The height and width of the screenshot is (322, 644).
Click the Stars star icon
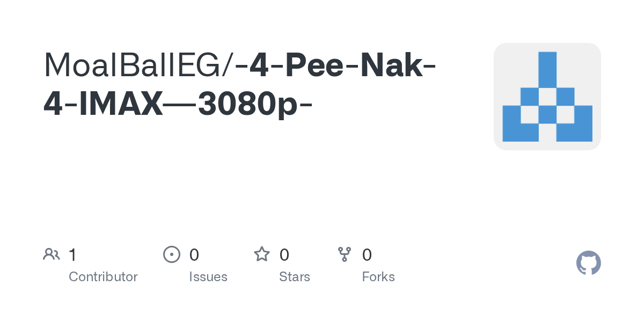[x=262, y=254]
